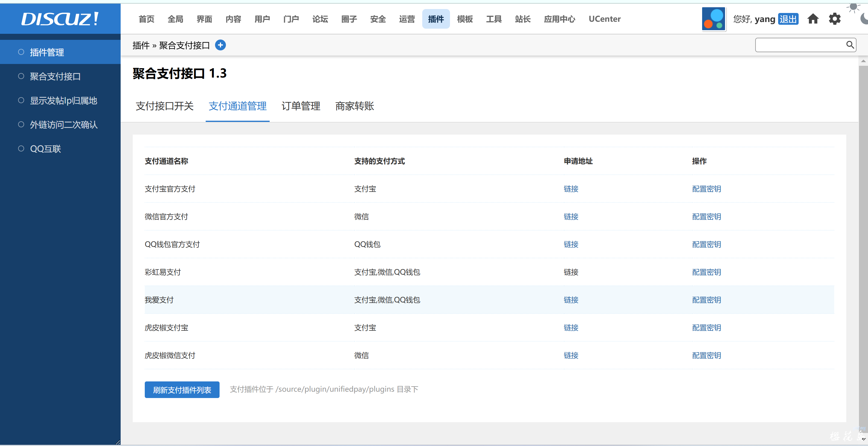Click the blue plus icon beside breadcrumb
This screenshot has height=446, width=868.
click(x=220, y=45)
